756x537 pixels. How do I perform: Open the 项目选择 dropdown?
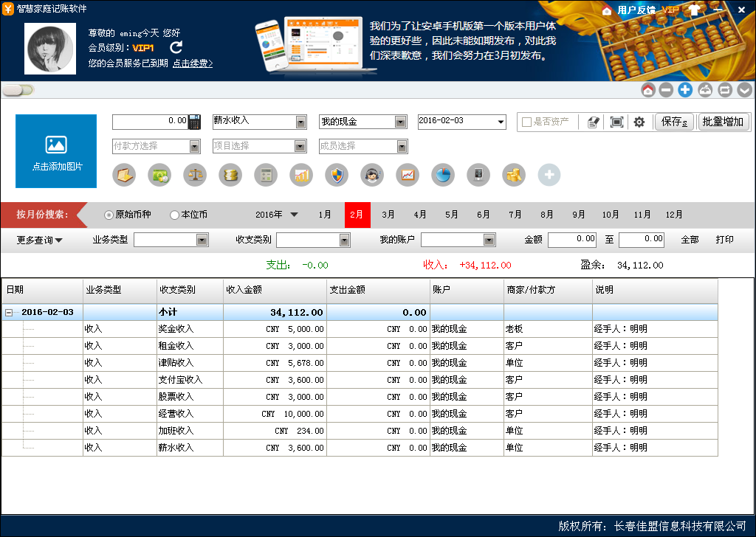(300, 146)
